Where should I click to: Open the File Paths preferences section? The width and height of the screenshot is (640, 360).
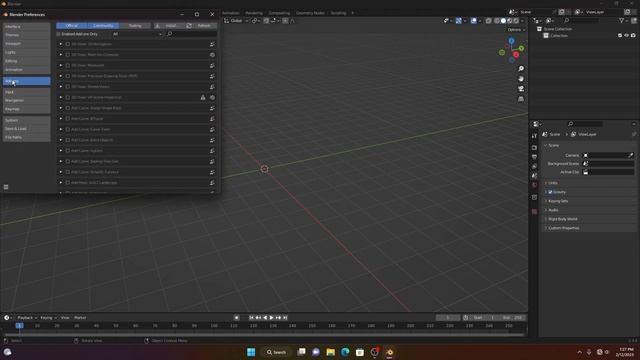(27, 138)
